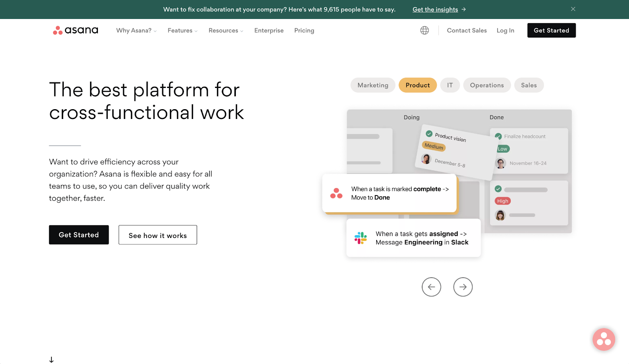The height and width of the screenshot is (364, 629).
Task: Toggle the Product vision task checkmark
Action: pos(429,134)
